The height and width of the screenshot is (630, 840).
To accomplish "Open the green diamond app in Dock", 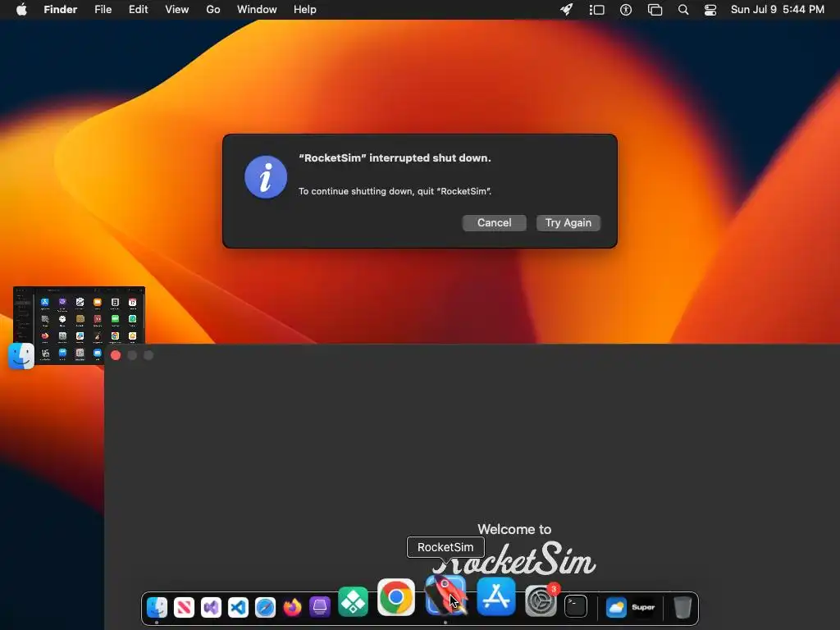I will coord(353,602).
